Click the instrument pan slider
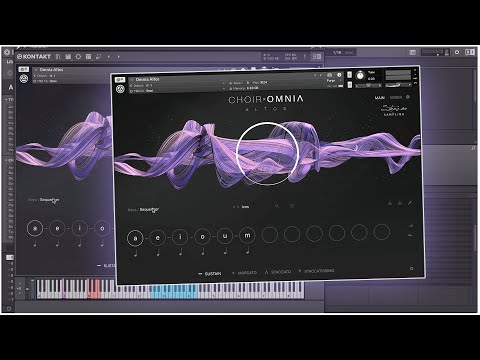 click(369, 85)
